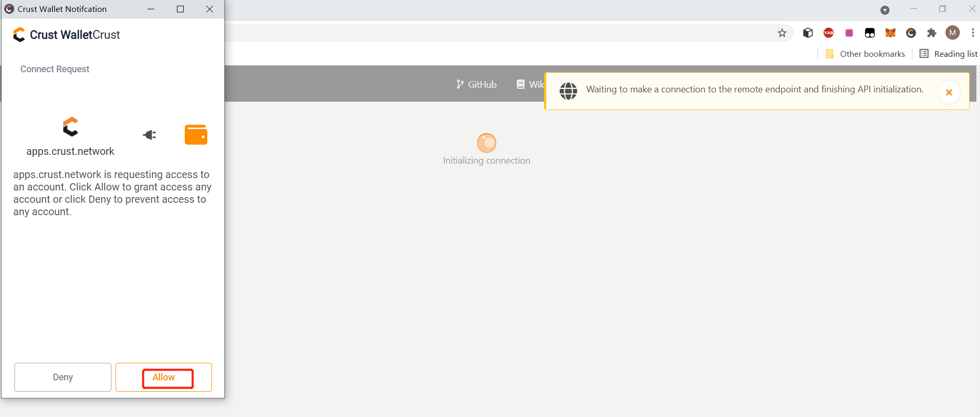Bookmark this page with the star icon
Image resolution: width=980 pixels, height=417 pixels.
point(782,33)
